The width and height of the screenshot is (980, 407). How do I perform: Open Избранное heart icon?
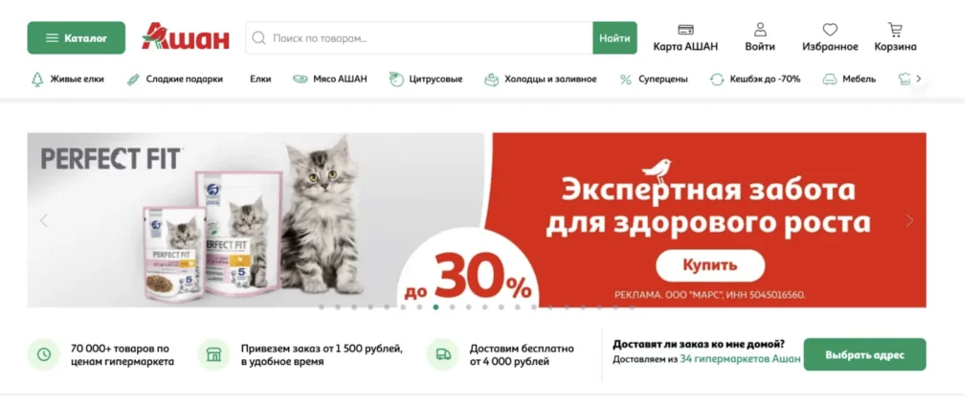(x=830, y=30)
